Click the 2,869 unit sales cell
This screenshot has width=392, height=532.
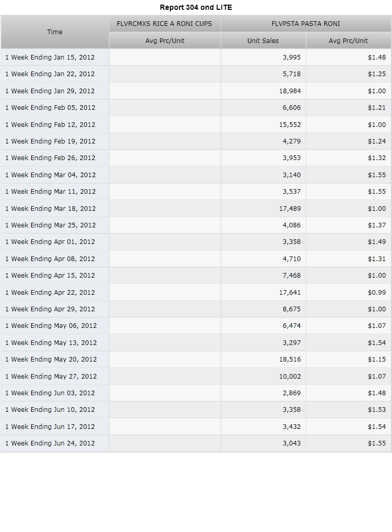point(263,393)
